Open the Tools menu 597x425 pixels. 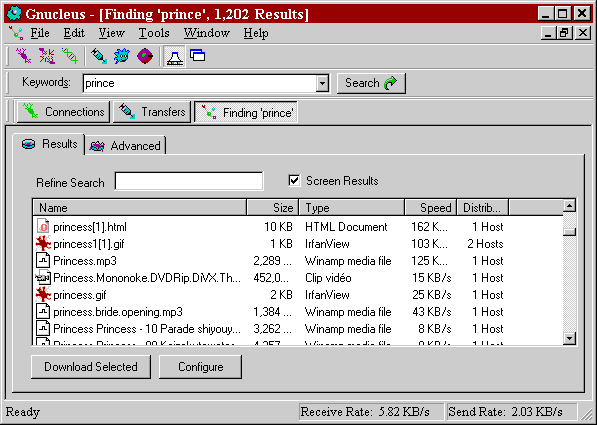tap(154, 33)
